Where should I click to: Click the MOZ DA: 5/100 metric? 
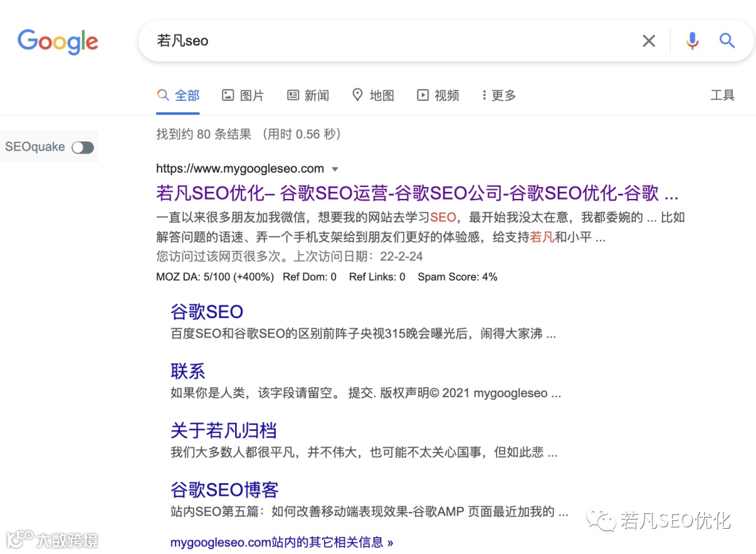215,277
